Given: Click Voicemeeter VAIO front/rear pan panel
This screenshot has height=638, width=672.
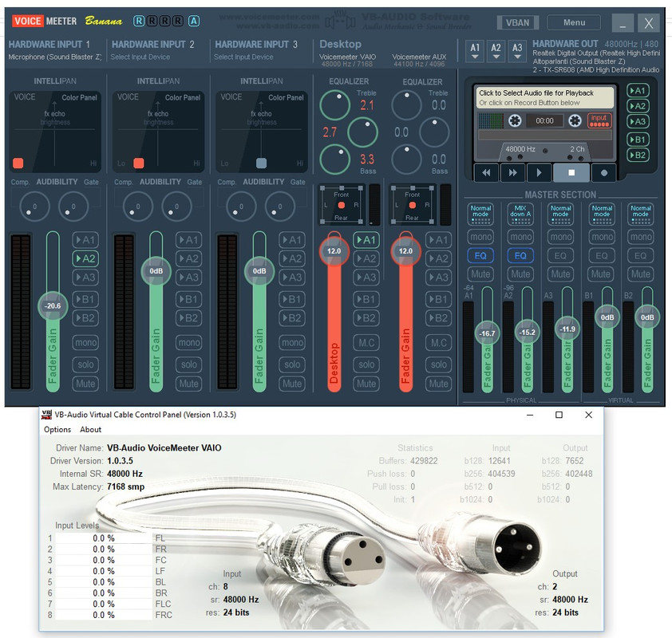Looking at the screenshot, I should (x=341, y=206).
